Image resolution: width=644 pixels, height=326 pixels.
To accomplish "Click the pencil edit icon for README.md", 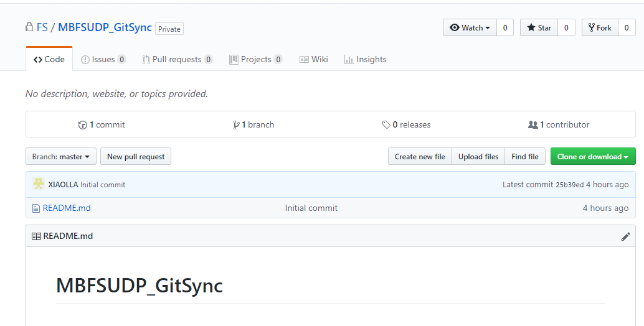I will tap(625, 236).
